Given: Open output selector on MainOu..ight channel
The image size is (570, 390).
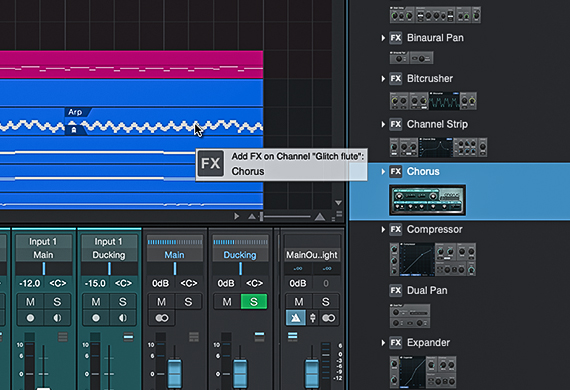Looking at the screenshot, I should [x=312, y=255].
